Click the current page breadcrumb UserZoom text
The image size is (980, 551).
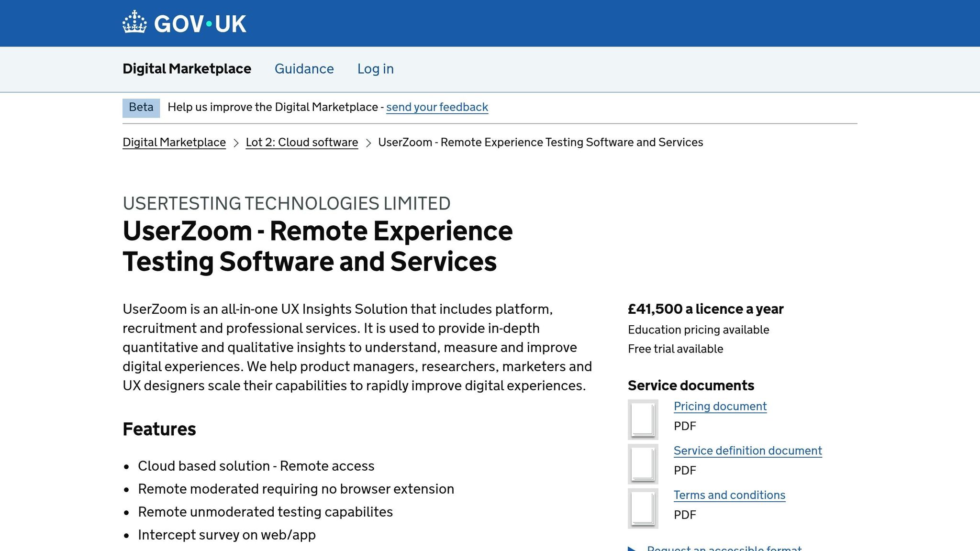point(540,143)
